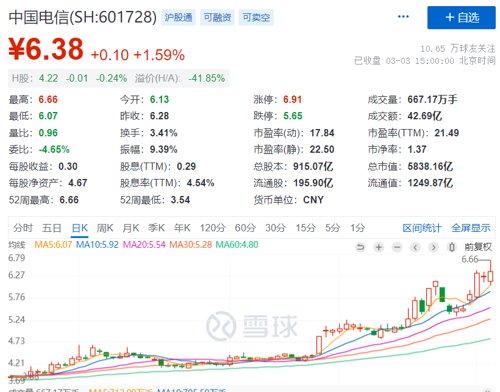Click the 市净率 value 1.37
Image resolution: width=500 pixels, height=392 pixels.
point(417,149)
